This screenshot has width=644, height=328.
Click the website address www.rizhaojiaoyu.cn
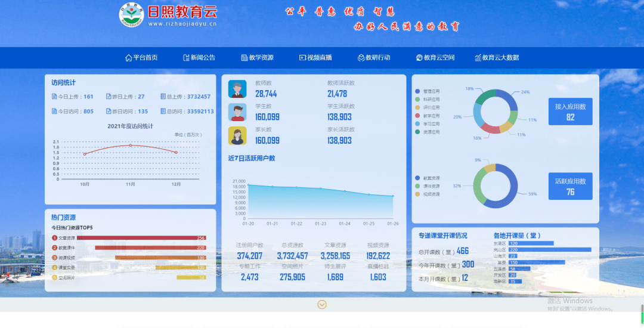pyautogui.click(x=182, y=24)
